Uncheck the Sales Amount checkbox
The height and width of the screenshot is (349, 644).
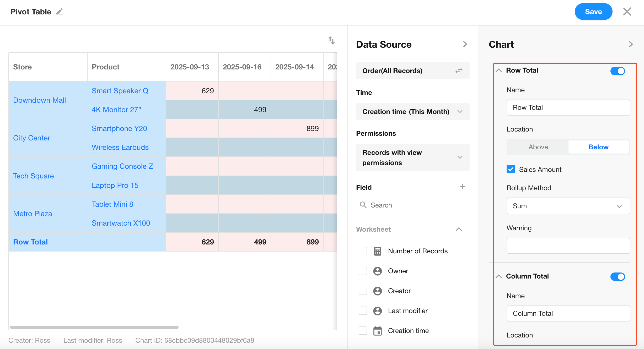[x=511, y=169]
